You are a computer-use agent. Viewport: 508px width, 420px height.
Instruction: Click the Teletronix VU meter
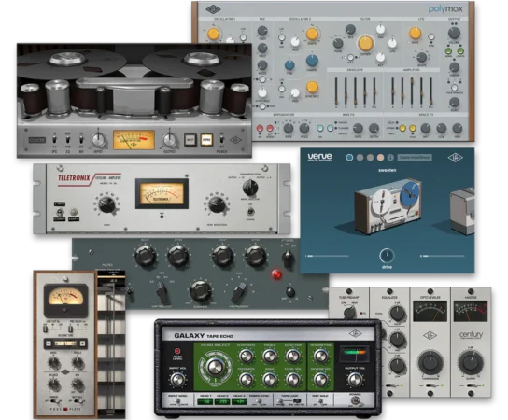[x=162, y=193]
